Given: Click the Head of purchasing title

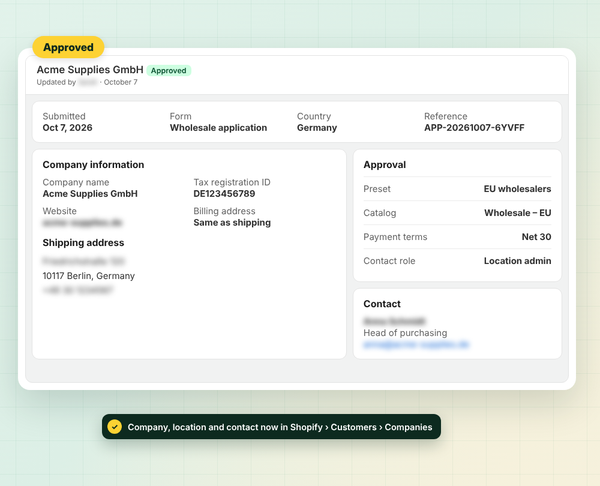Looking at the screenshot, I should click(405, 333).
